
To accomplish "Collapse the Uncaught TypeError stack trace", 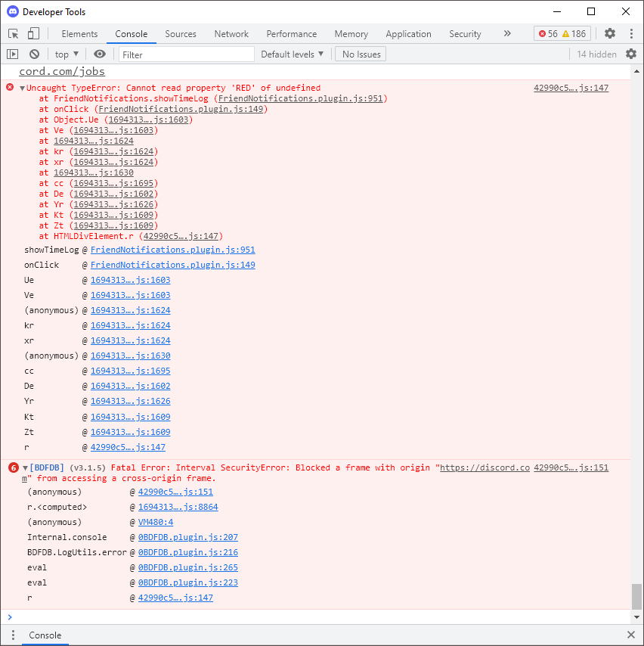I will tap(24, 87).
